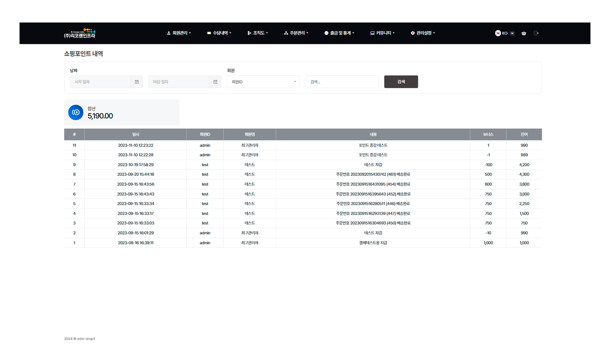609x364 pixels.
Task: Click 결제테스트용 지급 description cell
Action: point(373,243)
